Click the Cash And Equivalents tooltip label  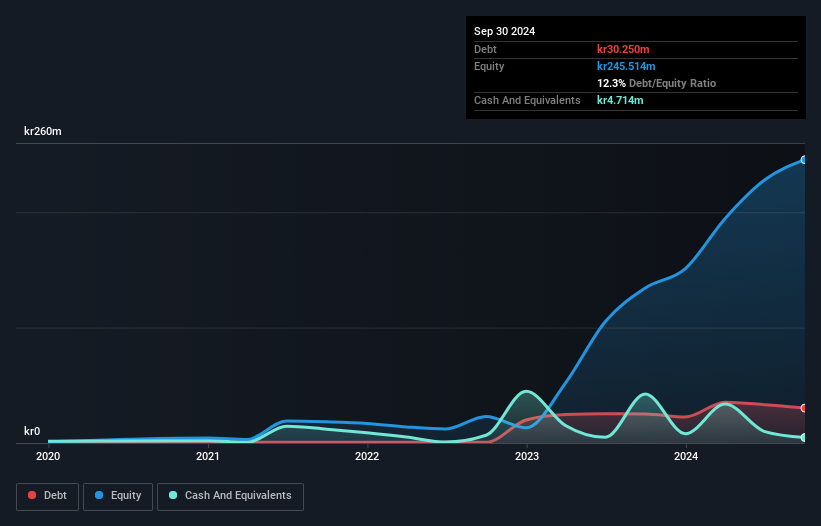click(x=527, y=100)
